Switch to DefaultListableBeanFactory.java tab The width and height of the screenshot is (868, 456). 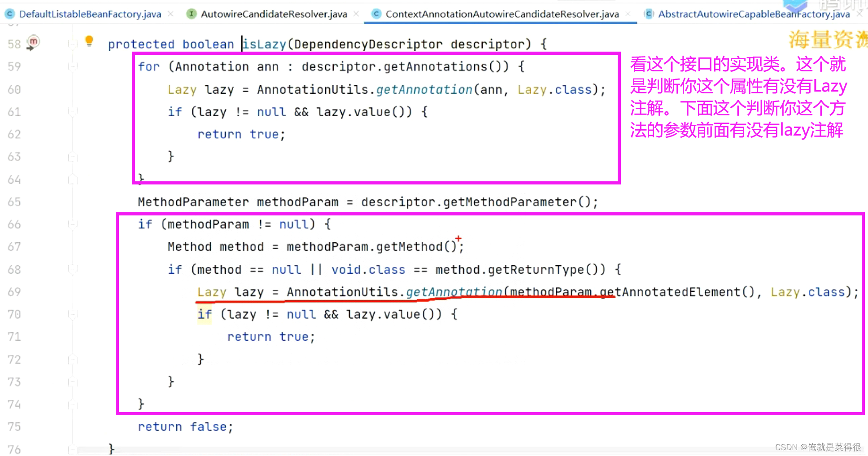point(90,14)
